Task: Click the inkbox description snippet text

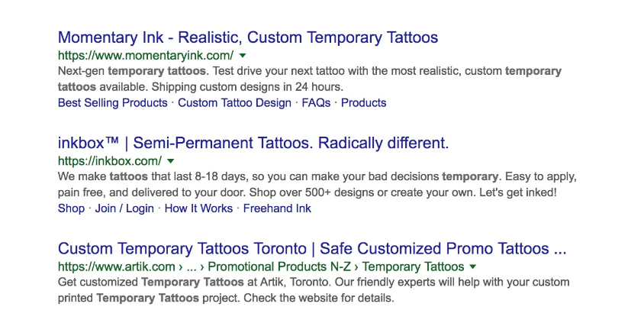Action: [317, 184]
